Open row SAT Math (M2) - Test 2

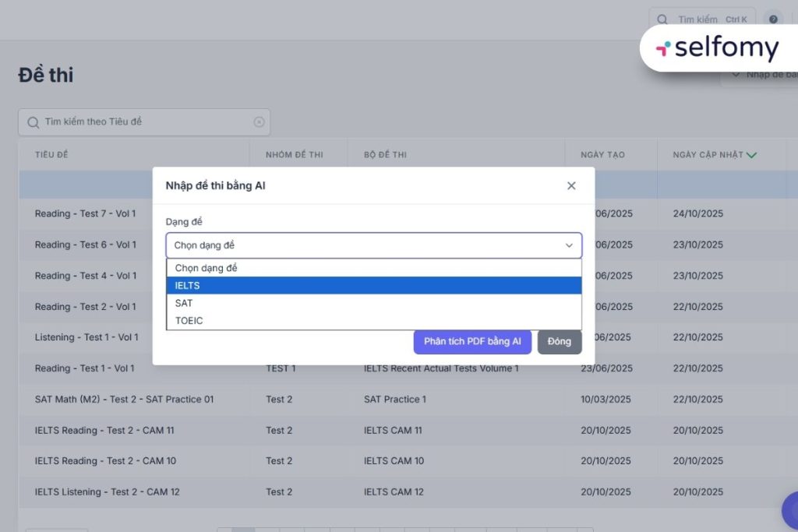click(x=124, y=400)
